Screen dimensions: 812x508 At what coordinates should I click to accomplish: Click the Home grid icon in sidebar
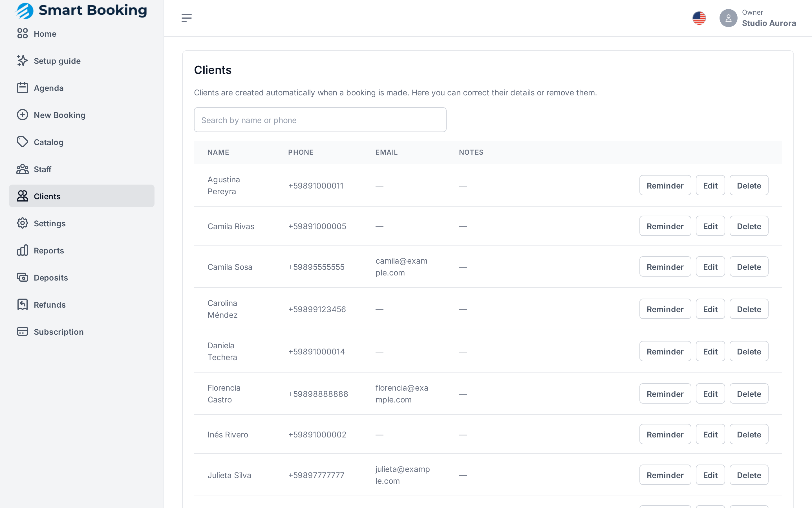click(23, 34)
